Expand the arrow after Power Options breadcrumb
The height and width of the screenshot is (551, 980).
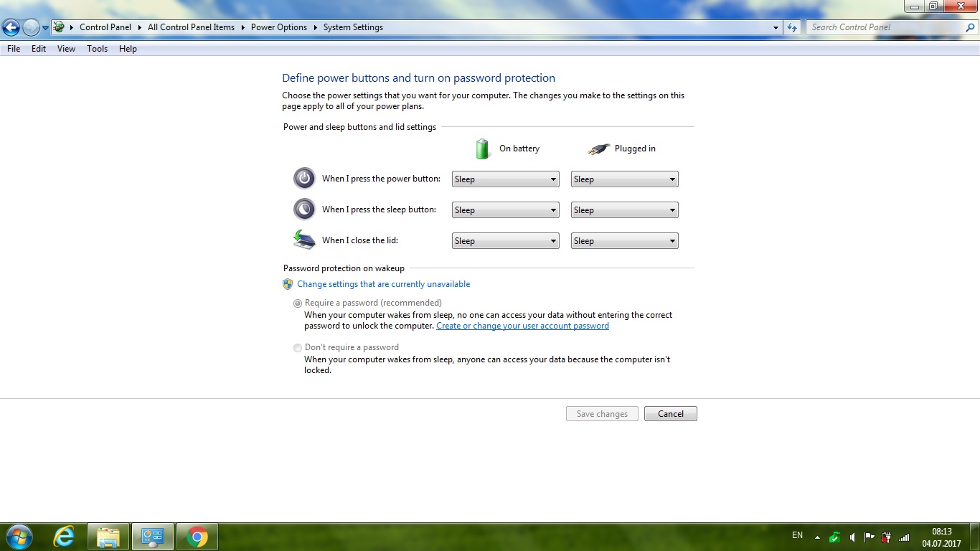tap(316, 27)
